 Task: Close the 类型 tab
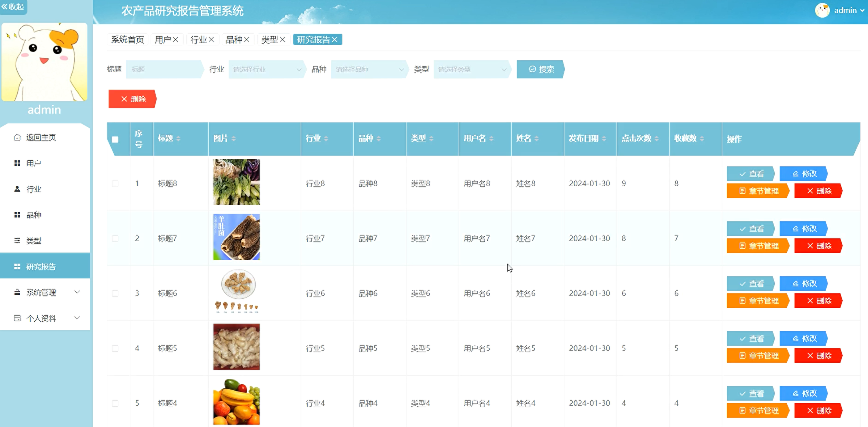(x=282, y=40)
